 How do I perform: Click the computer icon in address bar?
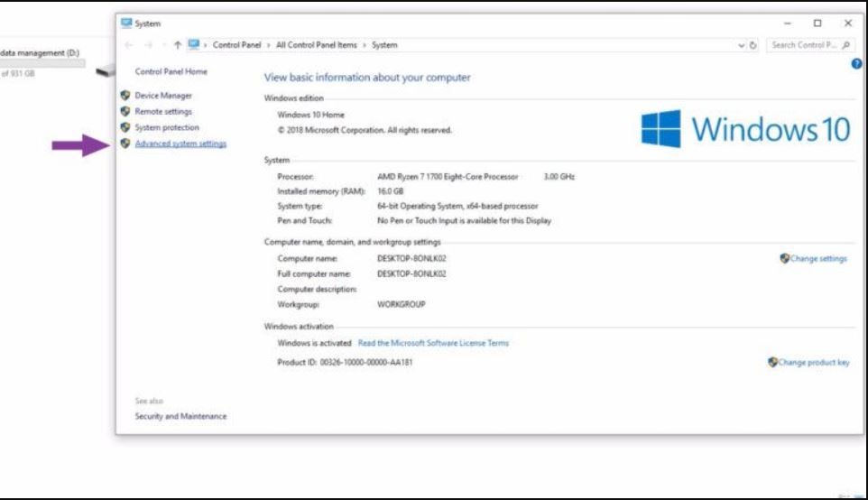[193, 44]
